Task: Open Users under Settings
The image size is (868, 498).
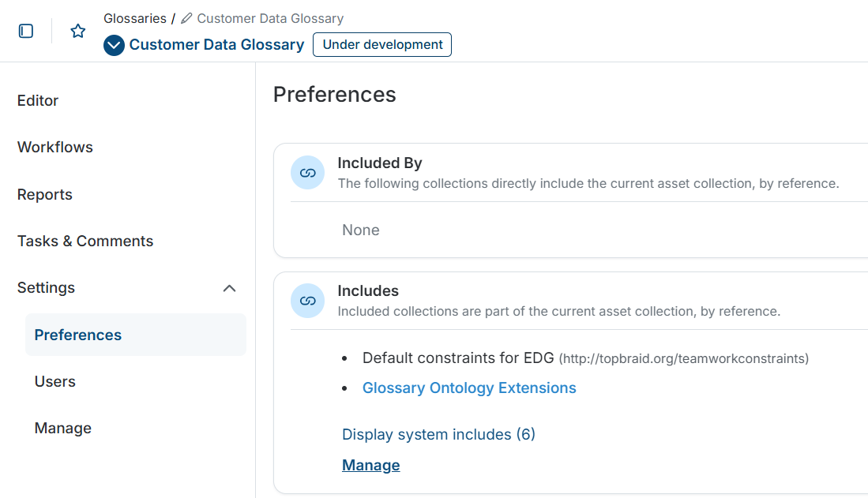Action: tap(54, 381)
